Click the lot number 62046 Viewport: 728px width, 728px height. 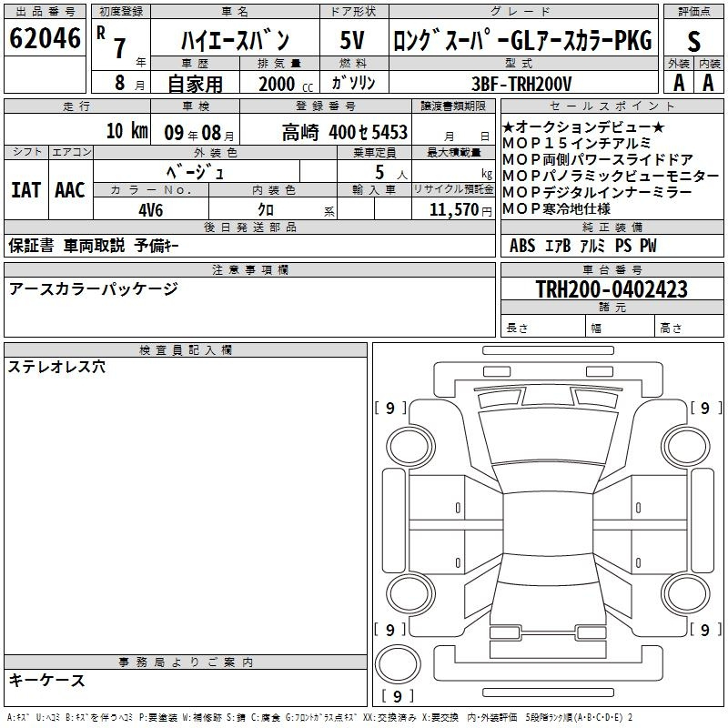[x=45, y=39]
